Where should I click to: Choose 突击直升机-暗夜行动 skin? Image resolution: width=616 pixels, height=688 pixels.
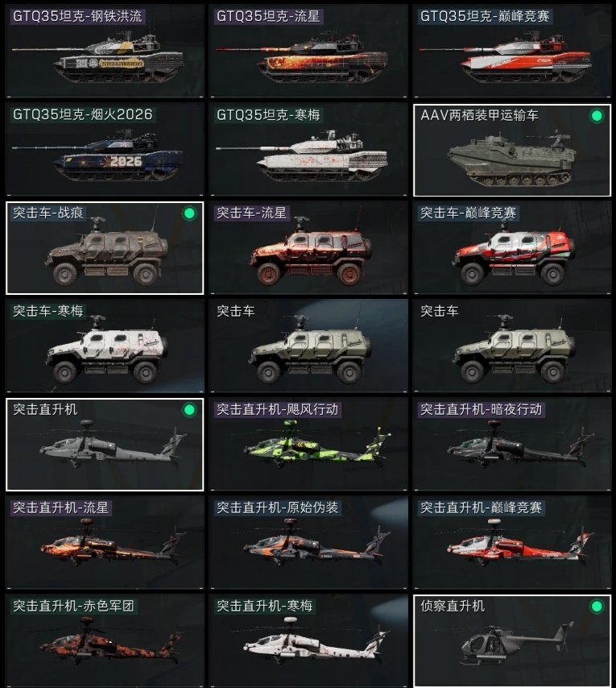[512, 445]
